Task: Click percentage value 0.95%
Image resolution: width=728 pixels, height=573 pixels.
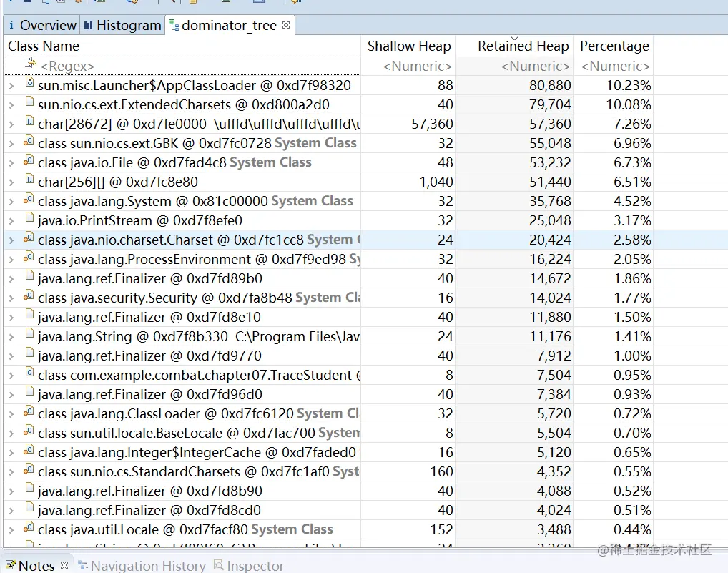Action: [x=632, y=375]
